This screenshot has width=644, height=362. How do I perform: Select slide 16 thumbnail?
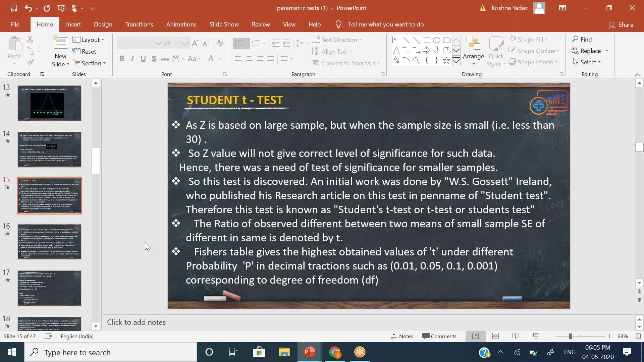pyautogui.click(x=49, y=242)
